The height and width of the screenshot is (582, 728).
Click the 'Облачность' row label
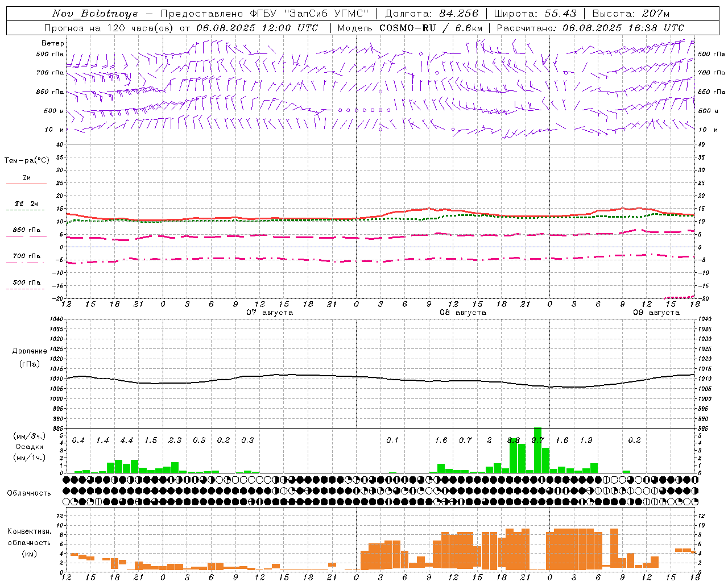[x=29, y=493]
